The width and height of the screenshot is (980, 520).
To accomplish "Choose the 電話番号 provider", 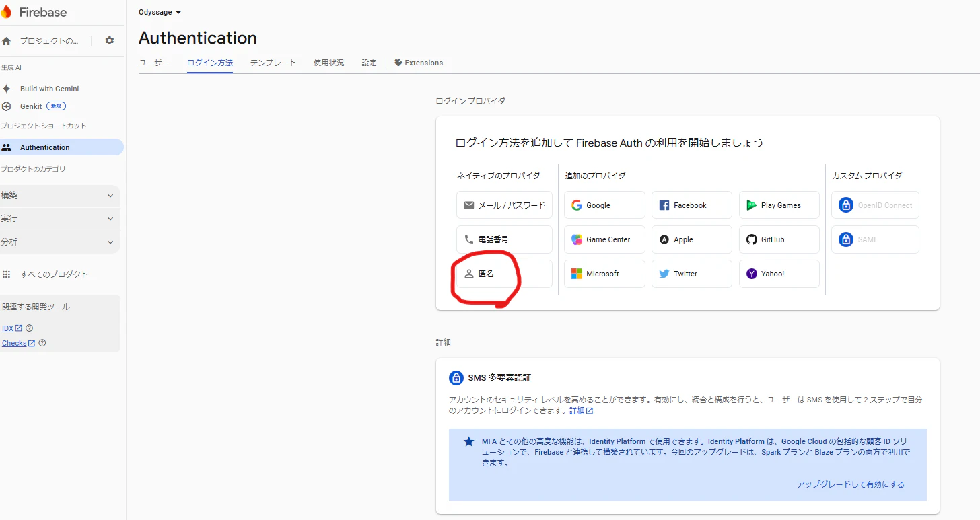I will [x=504, y=239].
